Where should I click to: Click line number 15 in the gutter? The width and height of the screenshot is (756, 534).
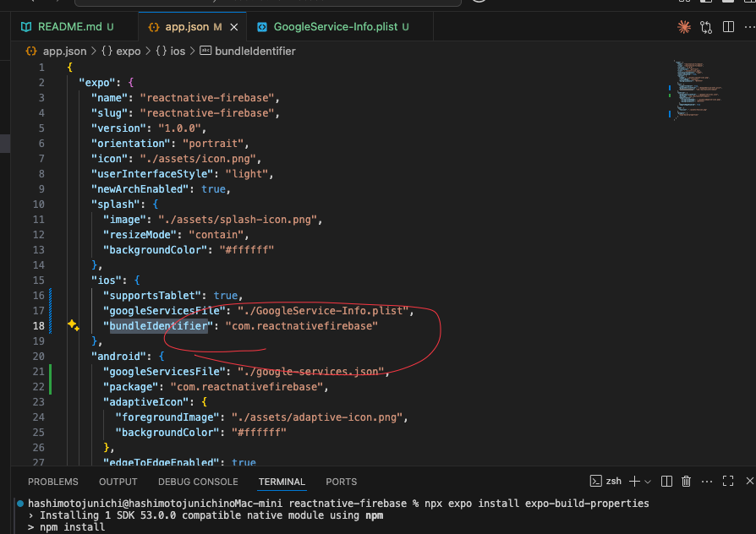39,280
